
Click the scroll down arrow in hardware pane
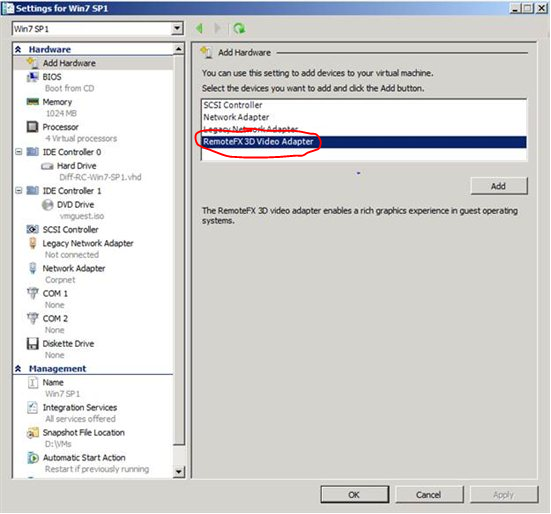(179, 472)
